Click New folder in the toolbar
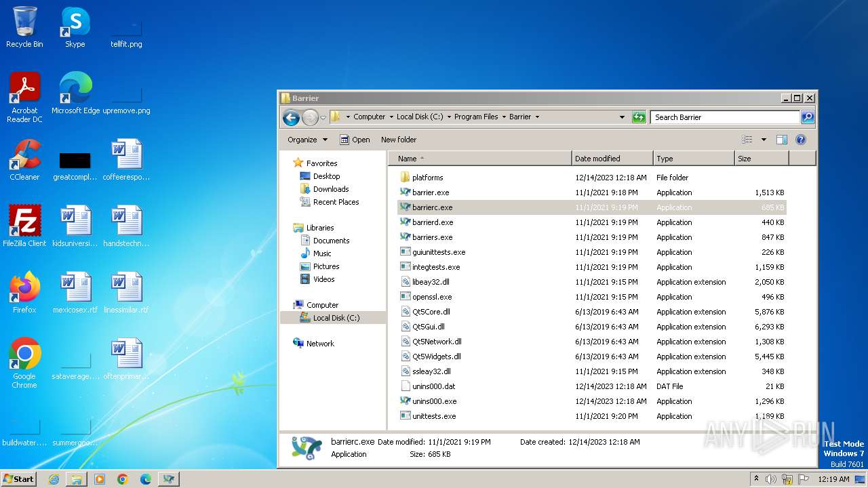Viewport: 868px width, 488px height. (x=399, y=140)
